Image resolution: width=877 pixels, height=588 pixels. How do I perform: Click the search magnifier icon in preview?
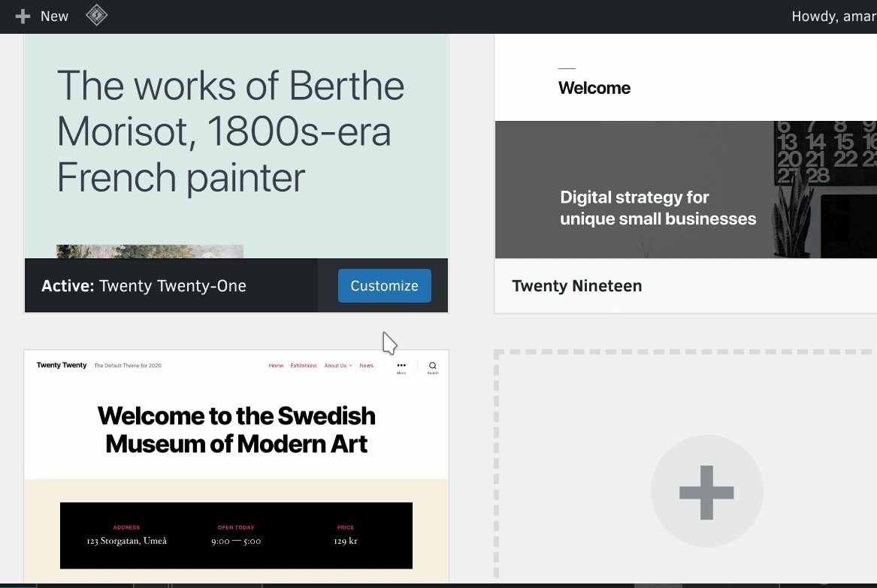pyautogui.click(x=432, y=367)
